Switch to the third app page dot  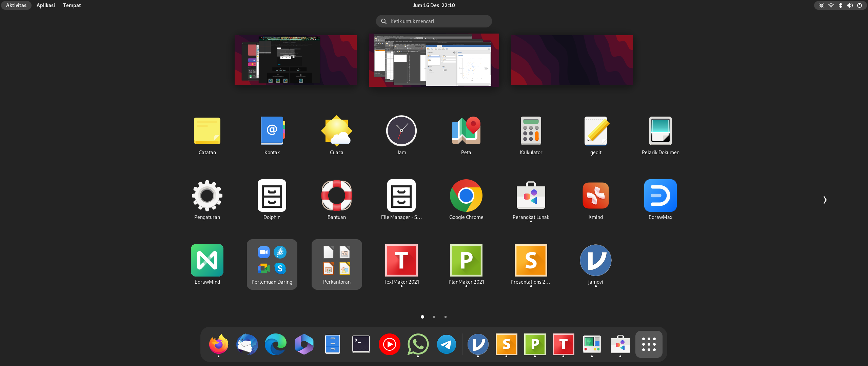point(446,317)
